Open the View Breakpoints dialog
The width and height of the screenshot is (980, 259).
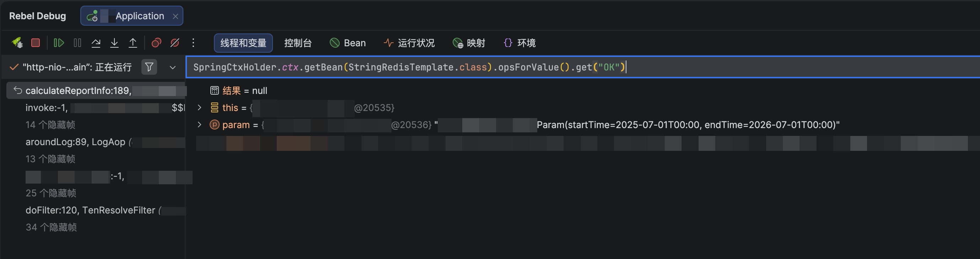(x=156, y=43)
